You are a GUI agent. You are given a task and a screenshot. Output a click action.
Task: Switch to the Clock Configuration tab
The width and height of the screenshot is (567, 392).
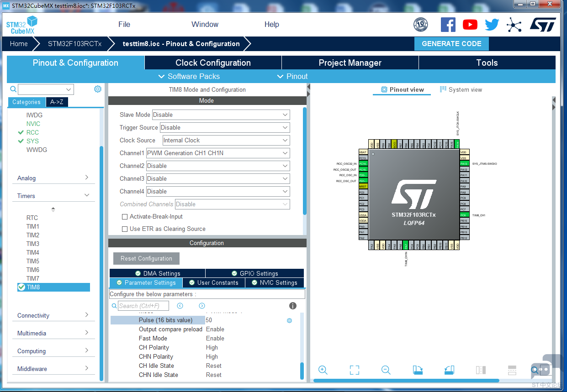tap(213, 63)
